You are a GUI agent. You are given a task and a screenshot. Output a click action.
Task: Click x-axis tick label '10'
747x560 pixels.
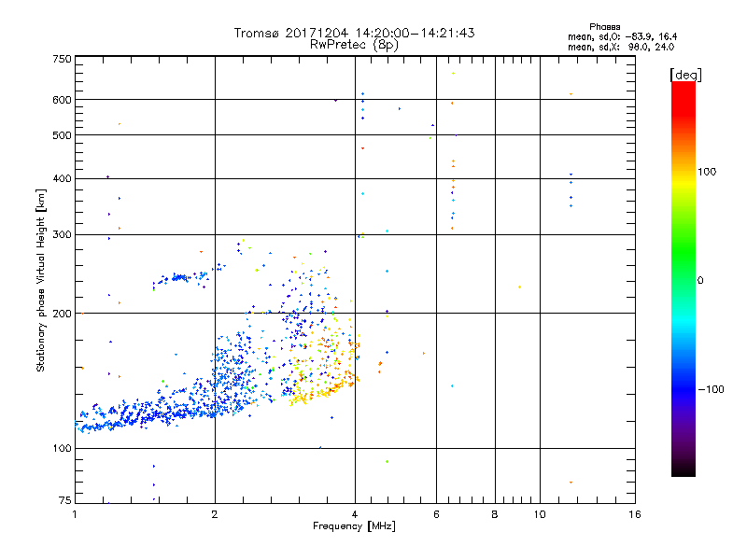[x=540, y=514]
